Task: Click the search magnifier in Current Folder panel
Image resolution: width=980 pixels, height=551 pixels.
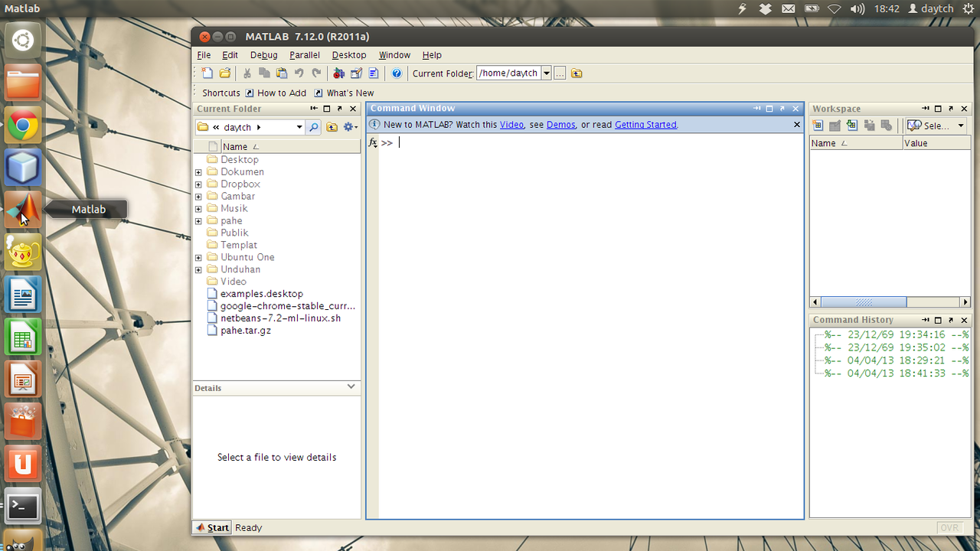Action: coord(314,127)
